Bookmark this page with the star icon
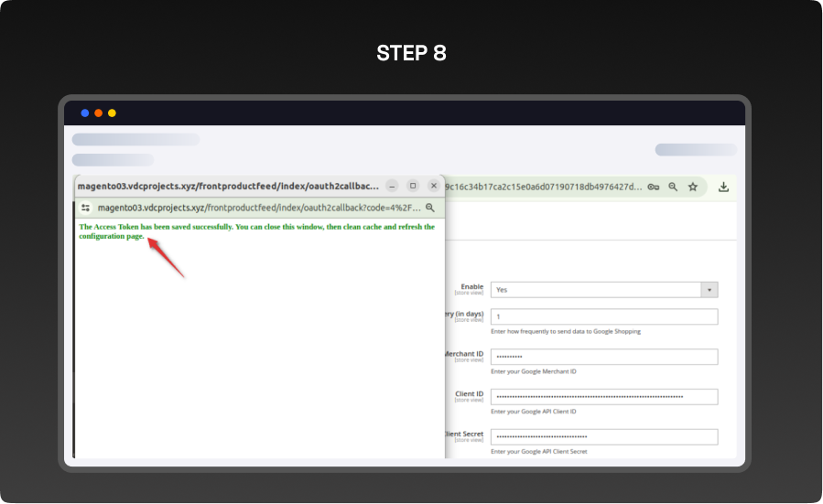823x504 pixels. [x=693, y=187]
